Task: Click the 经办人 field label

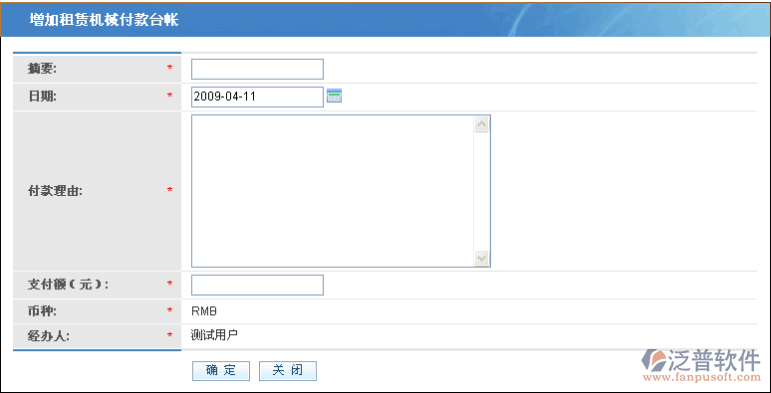Action: pos(49,336)
